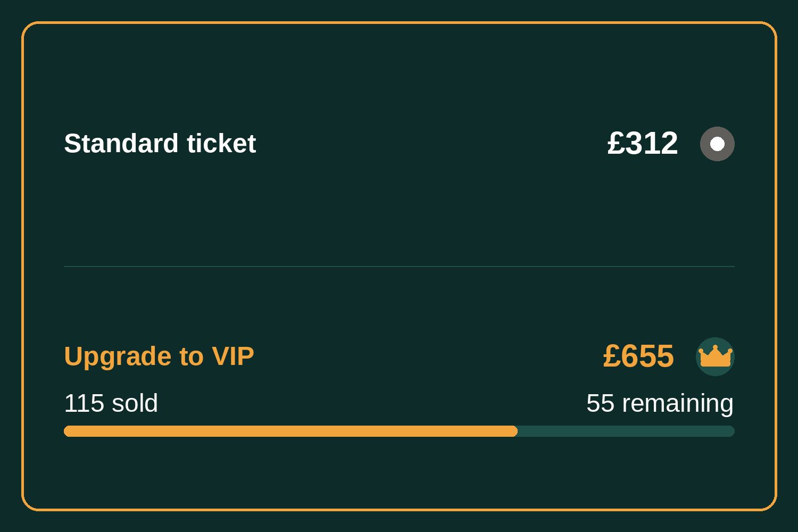This screenshot has height=532, width=798.
Task: Click the 55 remaining text
Action: [660, 403]
